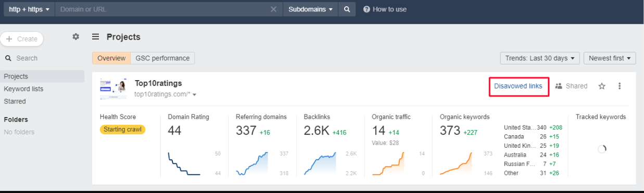Screen dimensions: 644x193
Task: Star the Top10ratings project
Action: click(x=602, y=86)
